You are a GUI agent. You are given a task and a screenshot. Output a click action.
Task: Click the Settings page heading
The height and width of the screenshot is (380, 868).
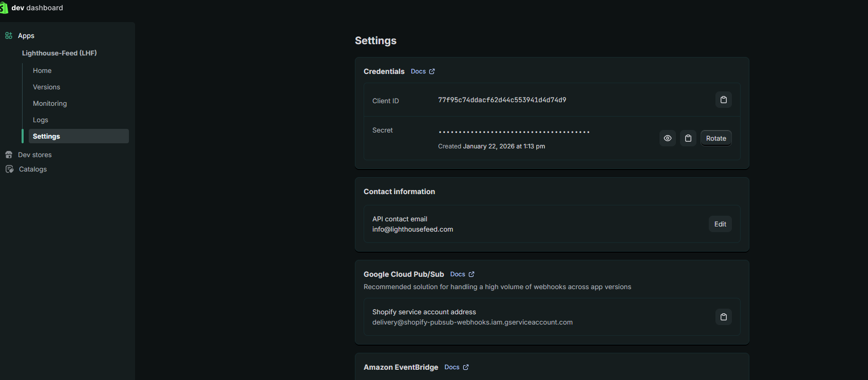coord(375,41)
